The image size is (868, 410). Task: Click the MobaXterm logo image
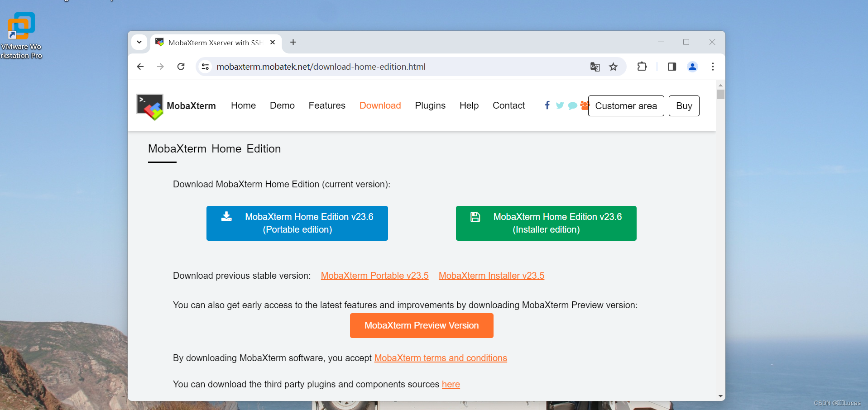click(x=150, y=107)
